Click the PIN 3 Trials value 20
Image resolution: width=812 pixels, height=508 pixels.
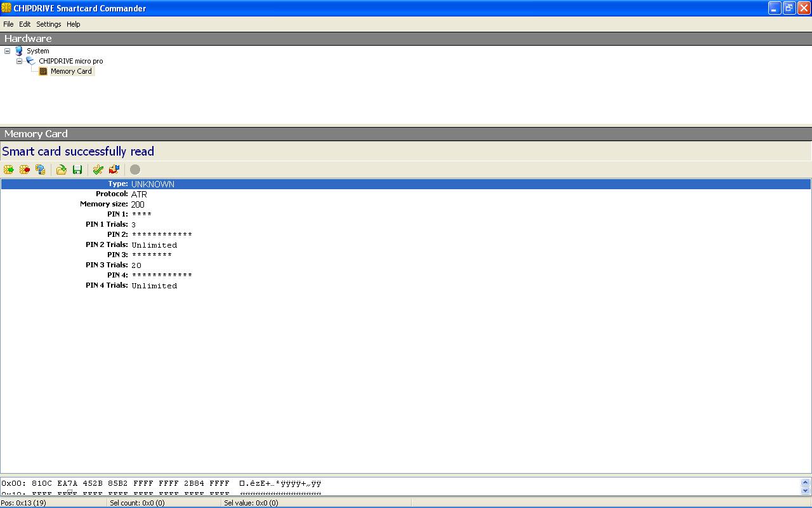click(x=136, y=265)
